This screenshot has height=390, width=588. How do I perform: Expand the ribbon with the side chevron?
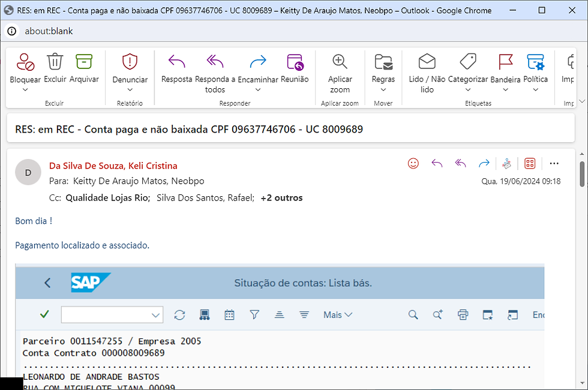582,101
